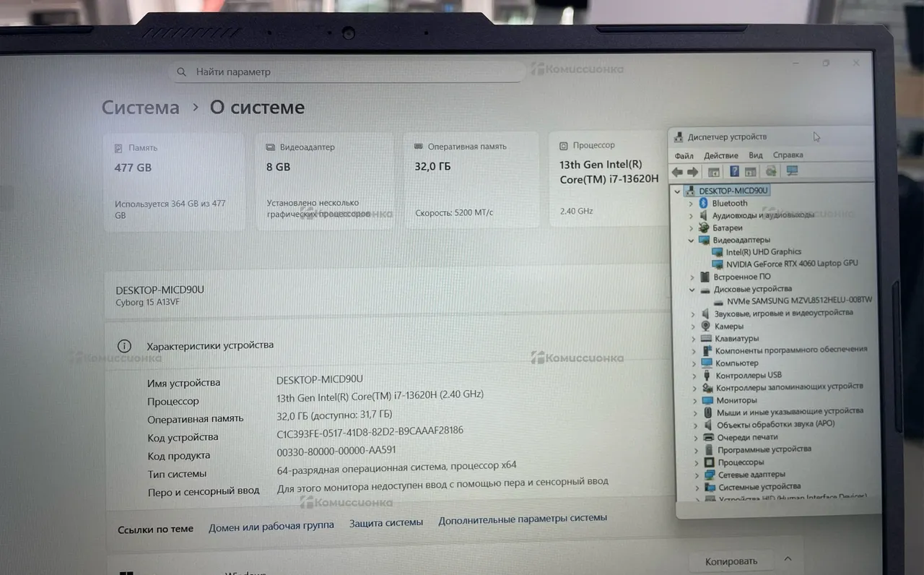924x575 pixels.
Task: Click the Back arrow in Device Manager toolbar
Action: 676,172
